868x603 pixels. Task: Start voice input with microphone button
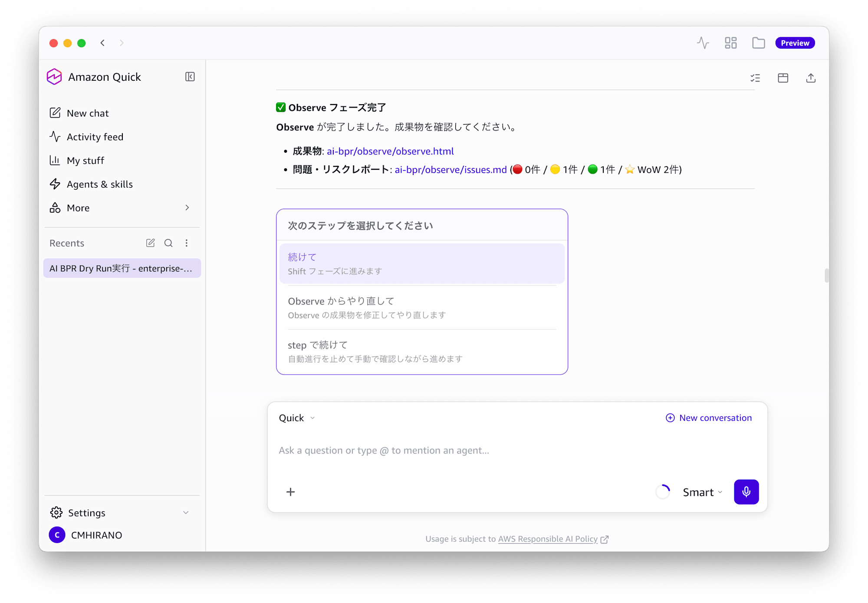[x=746, y=492]
